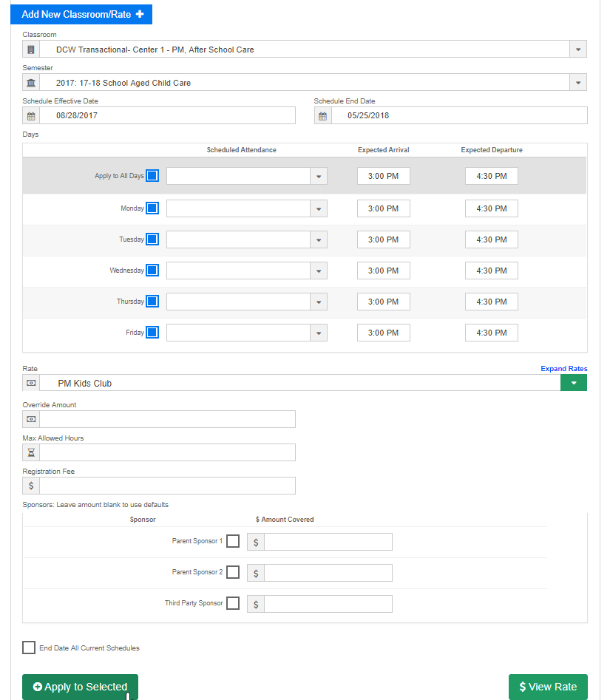Viewport: 610px width, 700px height.
Task: Check End Date All Current Schedules
Action: 29,648
